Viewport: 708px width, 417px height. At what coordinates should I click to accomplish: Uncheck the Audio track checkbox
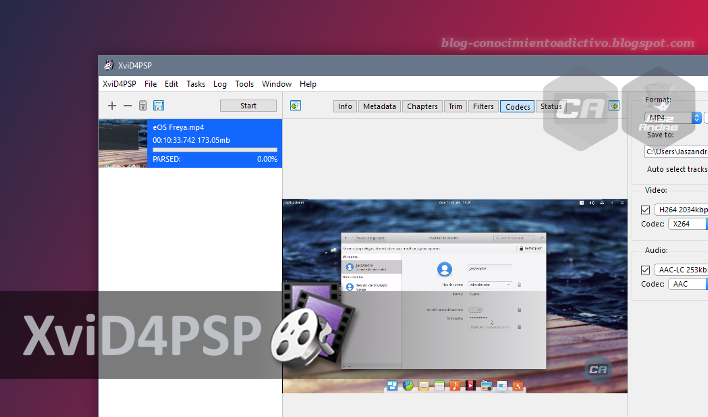pyautogui.click(x=645, y=270)
